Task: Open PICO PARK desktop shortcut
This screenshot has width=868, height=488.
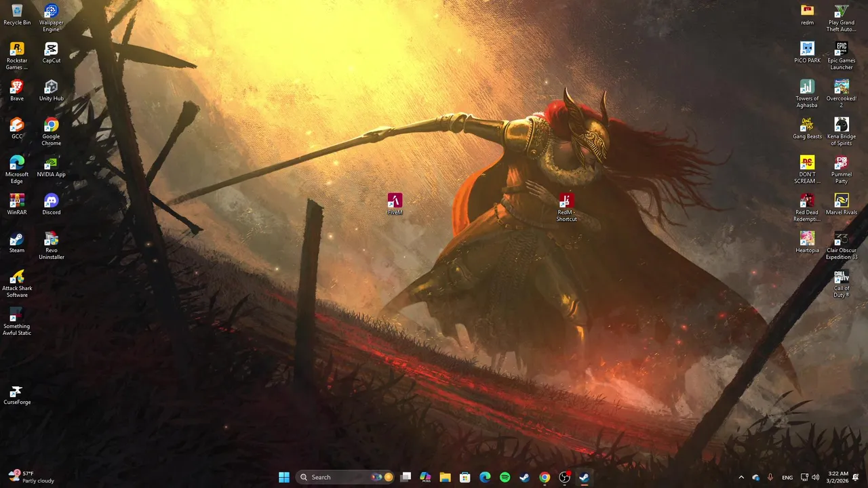Action: click(807, 53)
